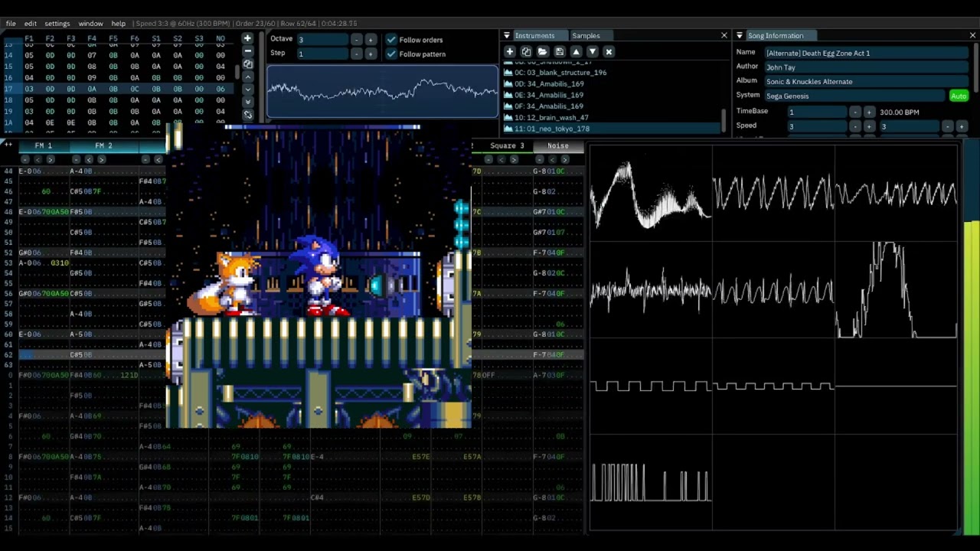Decrease the Step value
Image resolution: width=980 pixels, height=551 pixels.
357,54
